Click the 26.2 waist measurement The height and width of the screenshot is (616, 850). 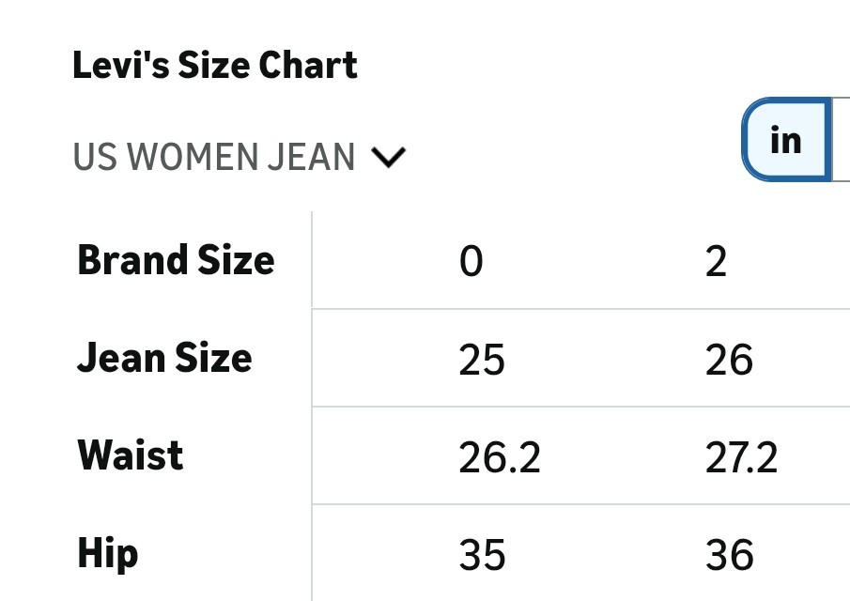500,458
